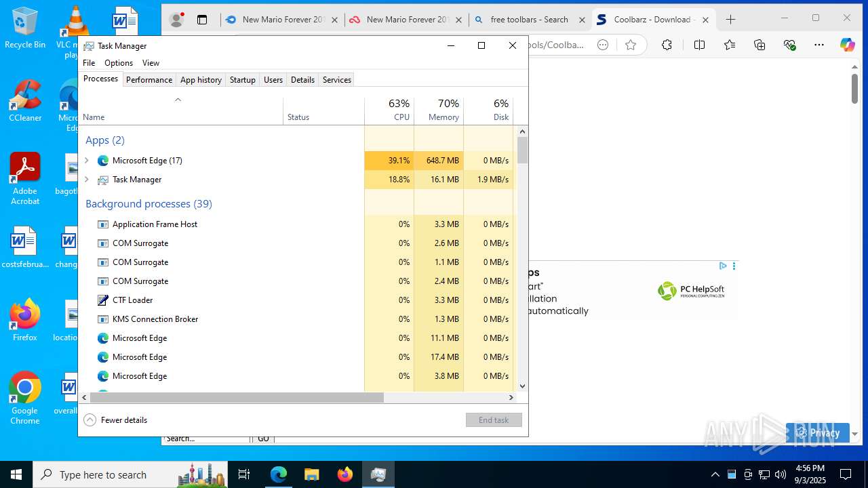Click the PC HelpSoft advertisement logo
868x488 pixels.
point(691,291)
